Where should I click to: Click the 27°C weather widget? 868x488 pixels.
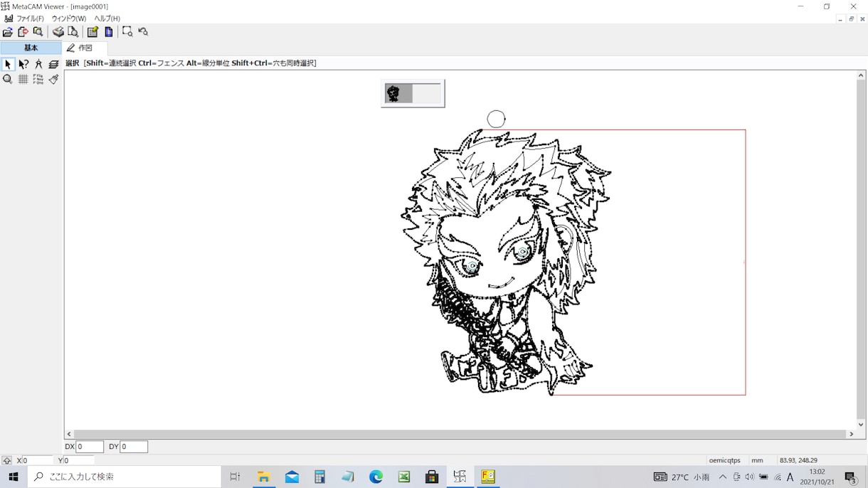coord(682,477)
